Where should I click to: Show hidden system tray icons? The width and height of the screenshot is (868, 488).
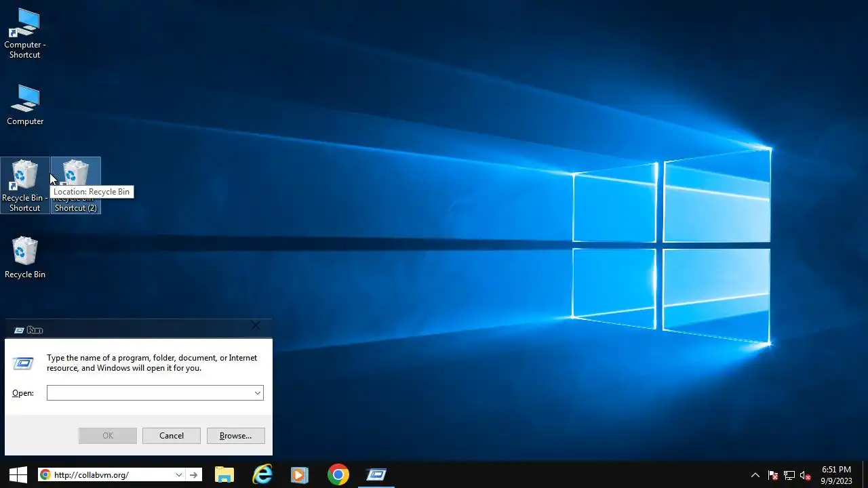click(755, 475)
